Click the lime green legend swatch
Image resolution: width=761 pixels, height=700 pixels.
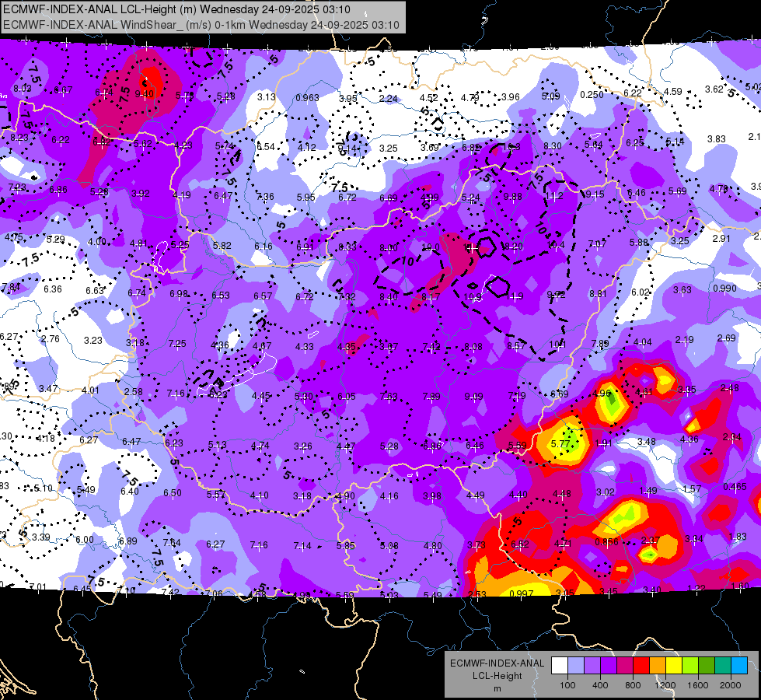click(690, 666)
